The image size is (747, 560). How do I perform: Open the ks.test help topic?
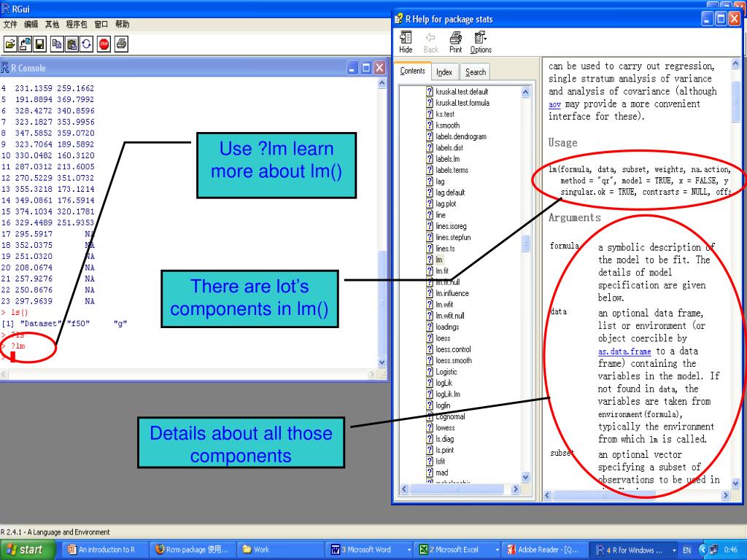click(445, 114)
